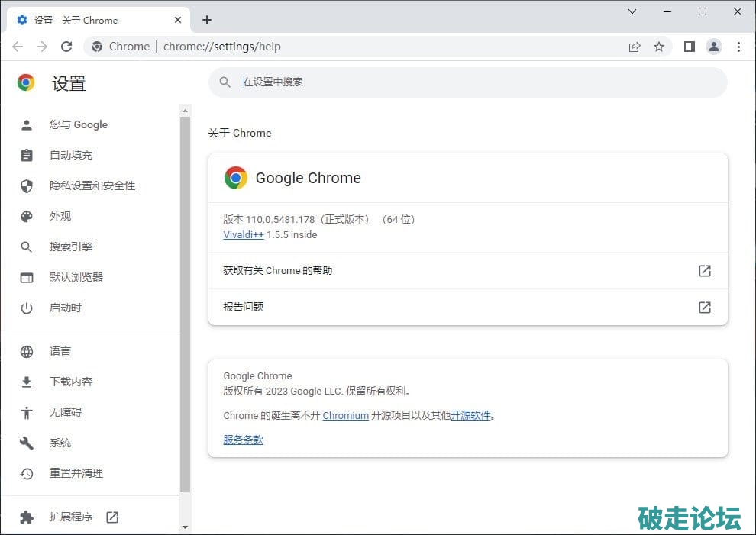Go to 搜索引擎 settings

pyautogui.click(x=71, y=247)
